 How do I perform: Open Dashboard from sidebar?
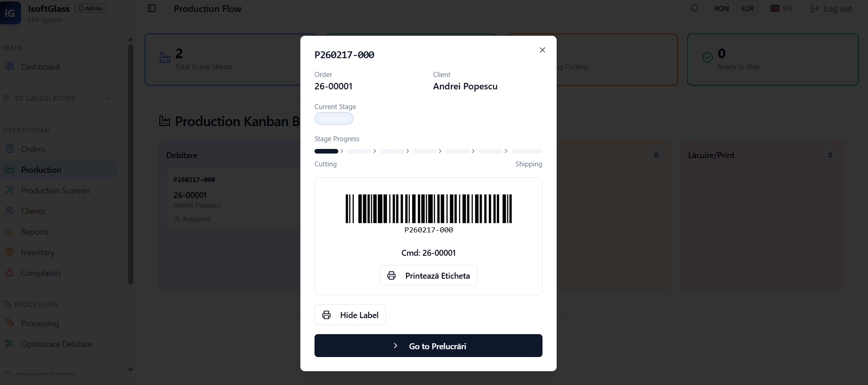click(x=40, y=67)
